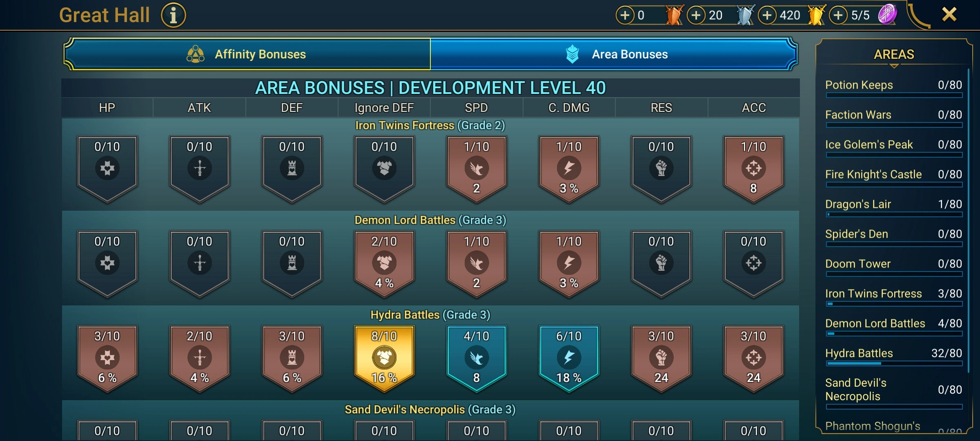The height and width of the screenshot is (441, 980).
Task: Select Hydra Battles HP 6% badge
Action: [107, 358]
